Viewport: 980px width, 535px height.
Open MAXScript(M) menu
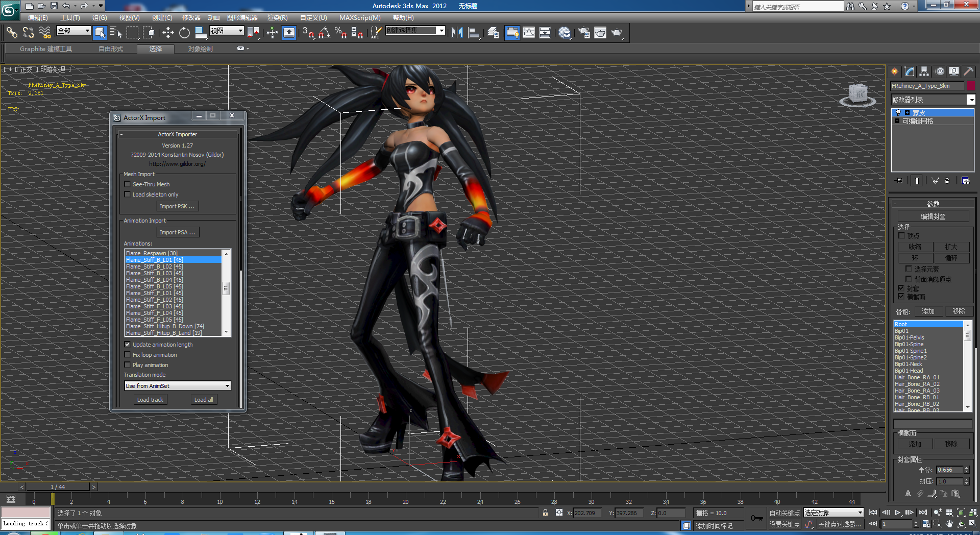tap(360, 18)
